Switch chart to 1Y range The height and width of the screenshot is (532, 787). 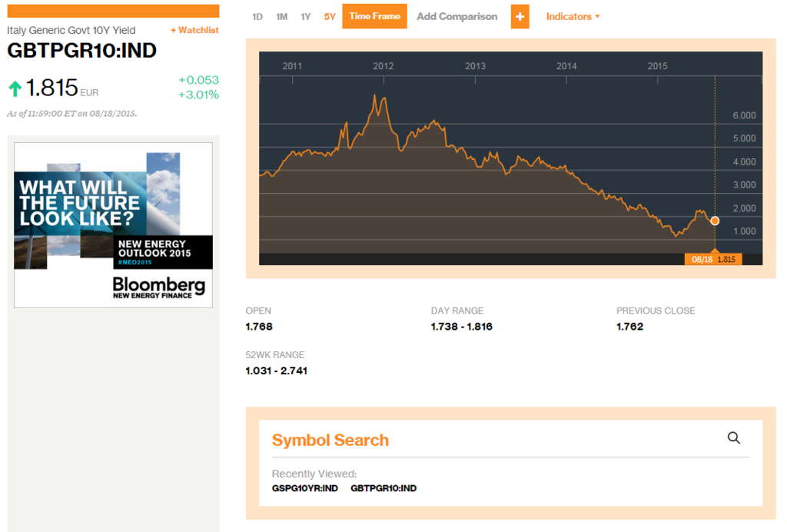click(x=306, y=17)
